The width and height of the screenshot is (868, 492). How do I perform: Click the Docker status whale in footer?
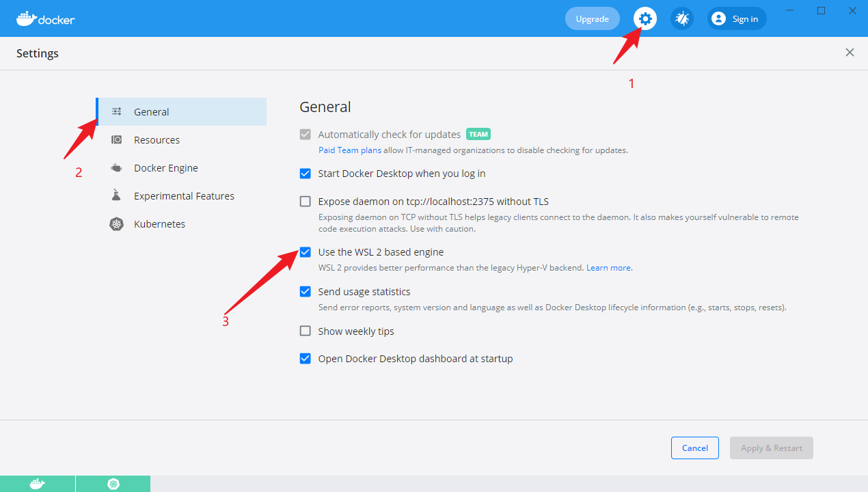coord(38,484)
